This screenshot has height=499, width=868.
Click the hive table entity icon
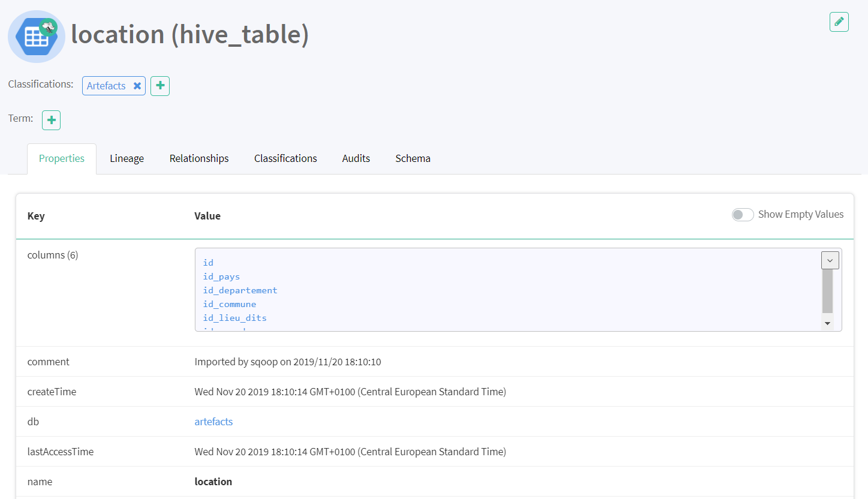pos(36,37)
